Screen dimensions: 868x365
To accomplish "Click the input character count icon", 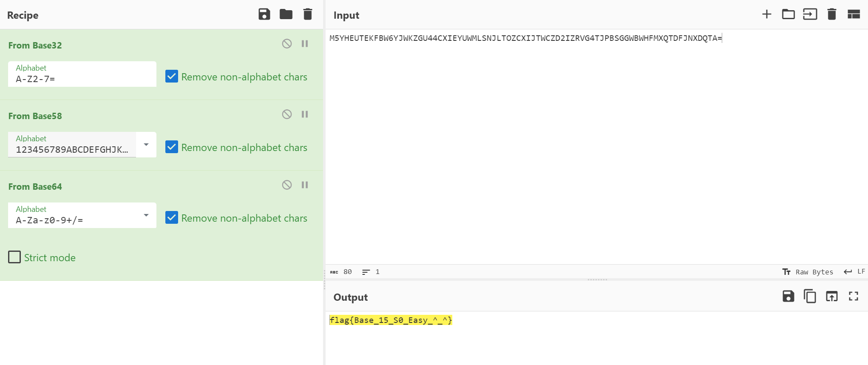I will (x=334, y=272).
